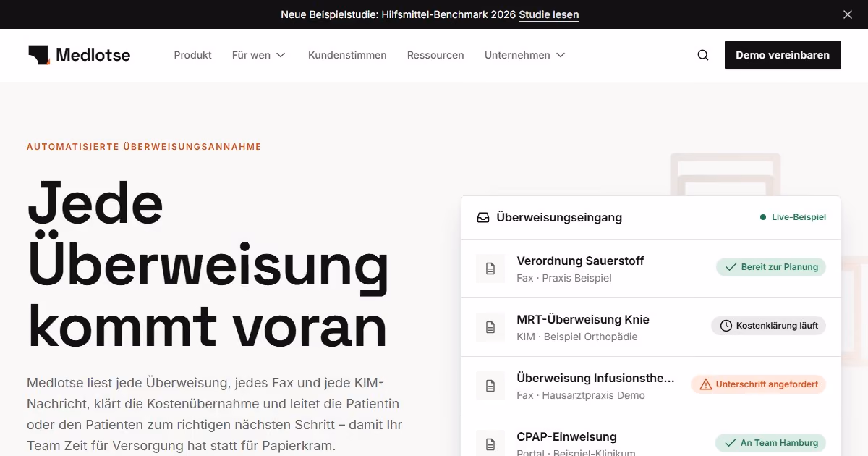Open Ressourcen in the navigation
868x456 pixels.
click(x=435, y=55)
